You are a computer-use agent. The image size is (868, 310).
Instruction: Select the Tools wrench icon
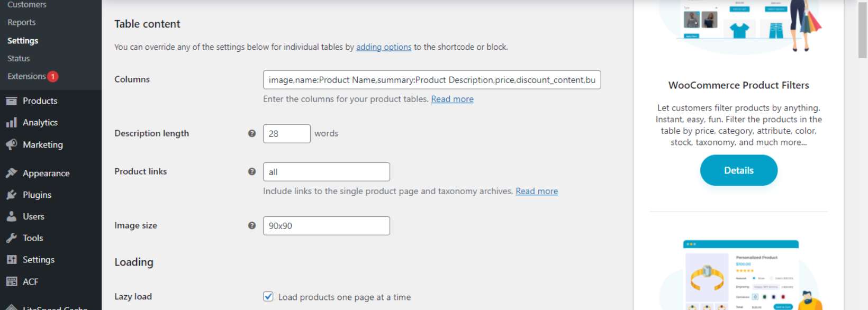point(13,238)
